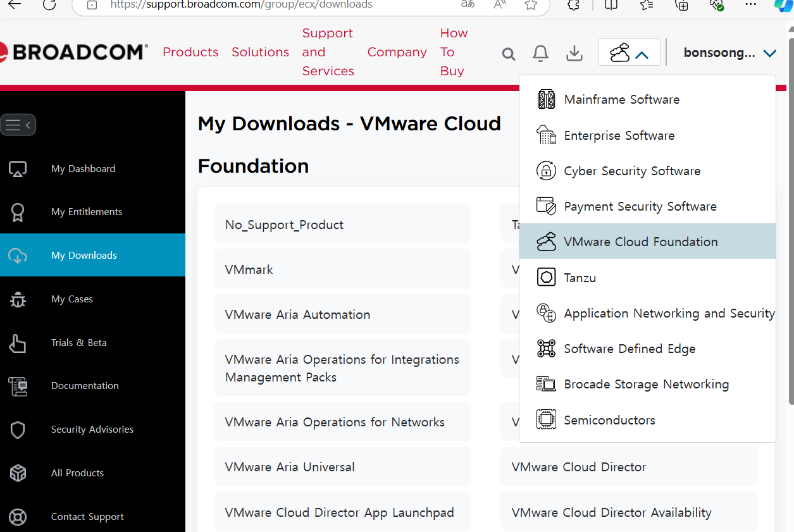
Task: Open No_Support_Product downloads
Action: (342, 224)
